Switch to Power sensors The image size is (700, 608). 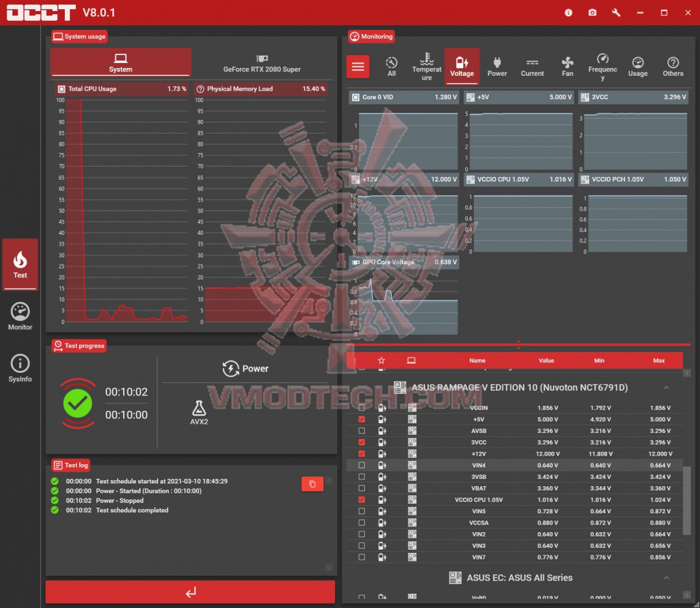click(x=497, y=67)
